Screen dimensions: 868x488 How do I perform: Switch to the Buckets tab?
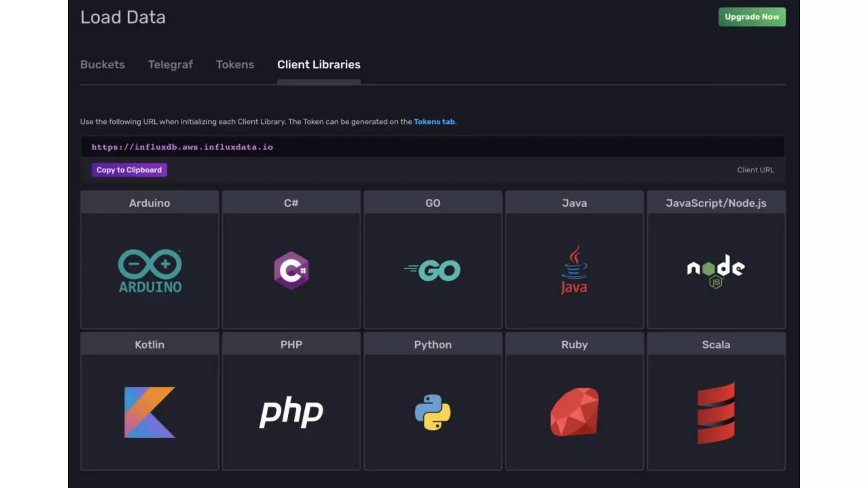pos(103,64)
